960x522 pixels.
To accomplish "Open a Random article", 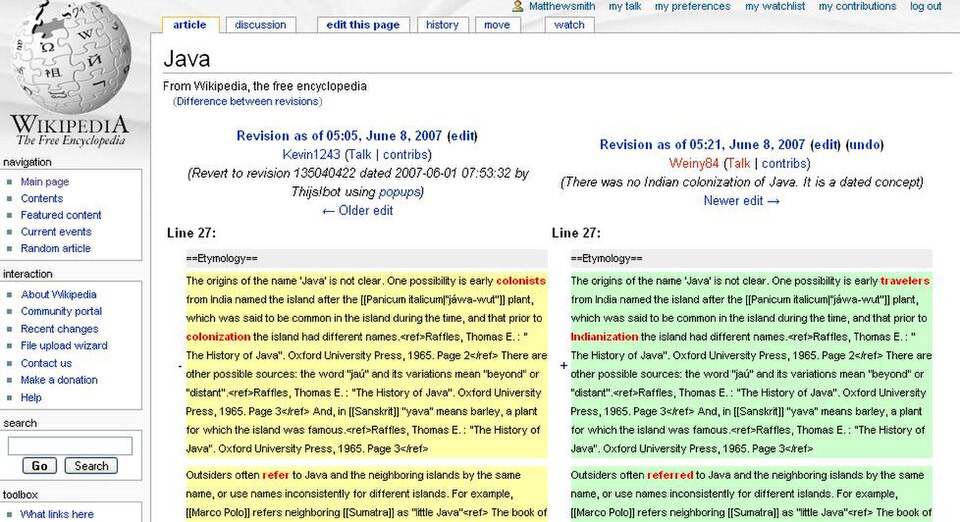I will click(56, 248).
